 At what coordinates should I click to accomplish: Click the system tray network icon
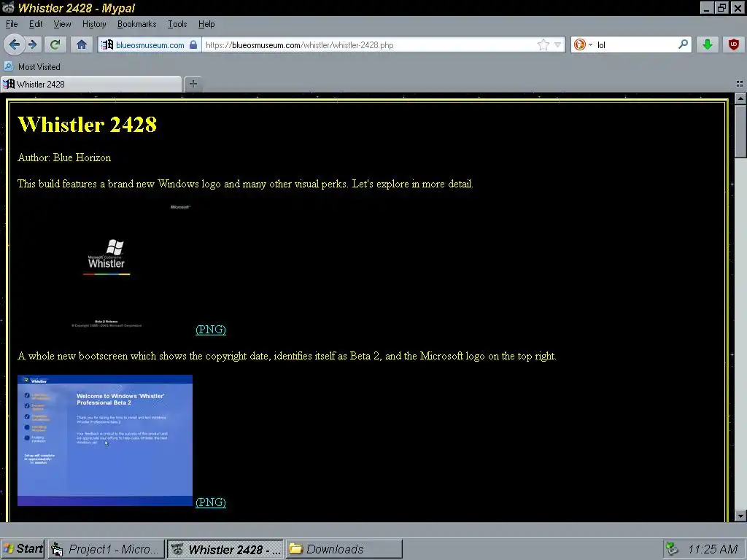point(672,549)
